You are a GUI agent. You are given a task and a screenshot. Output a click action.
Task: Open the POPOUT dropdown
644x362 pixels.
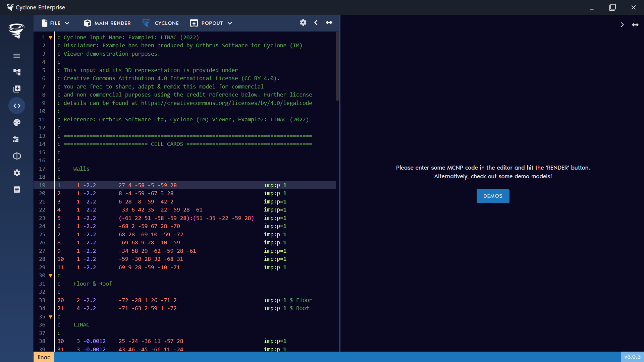(211, 23)
